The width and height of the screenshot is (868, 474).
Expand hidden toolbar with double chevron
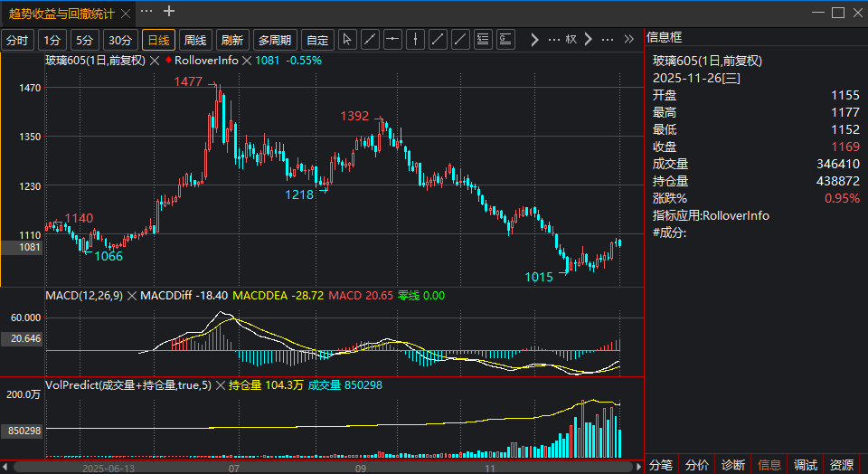630,40
